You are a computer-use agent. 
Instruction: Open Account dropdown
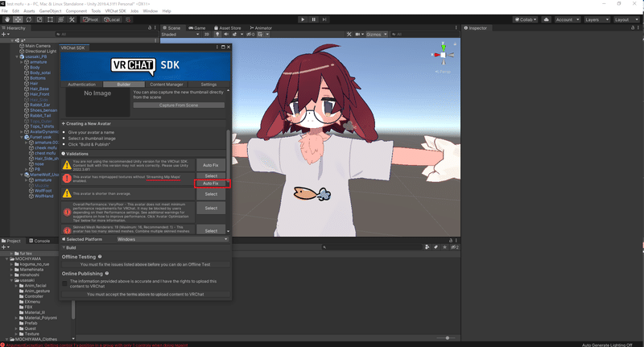568,19
